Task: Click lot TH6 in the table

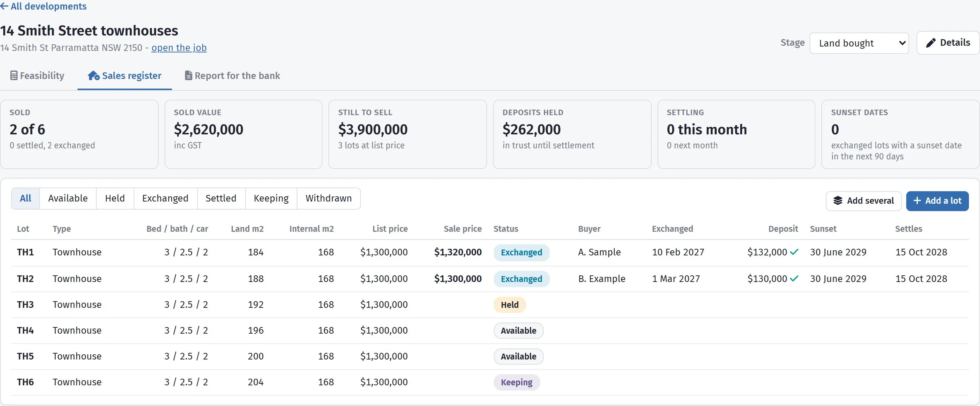Action: [25, 382]
